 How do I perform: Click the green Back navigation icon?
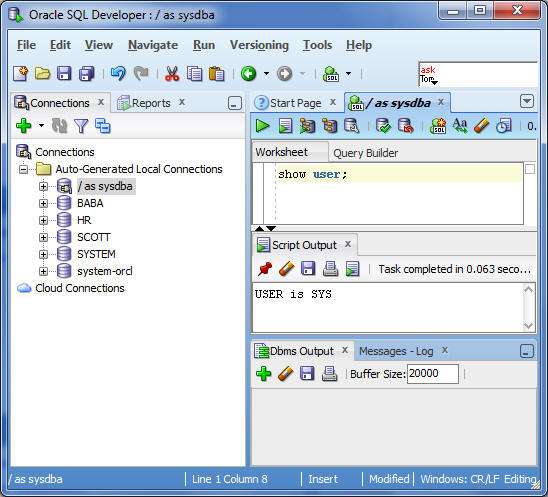coord(248,73)
